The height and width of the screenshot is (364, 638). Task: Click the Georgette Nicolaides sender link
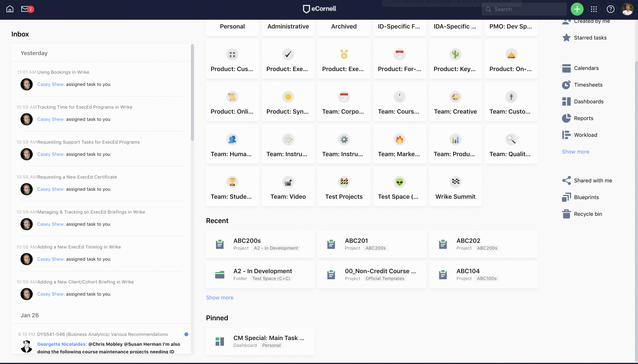(62, 344)
